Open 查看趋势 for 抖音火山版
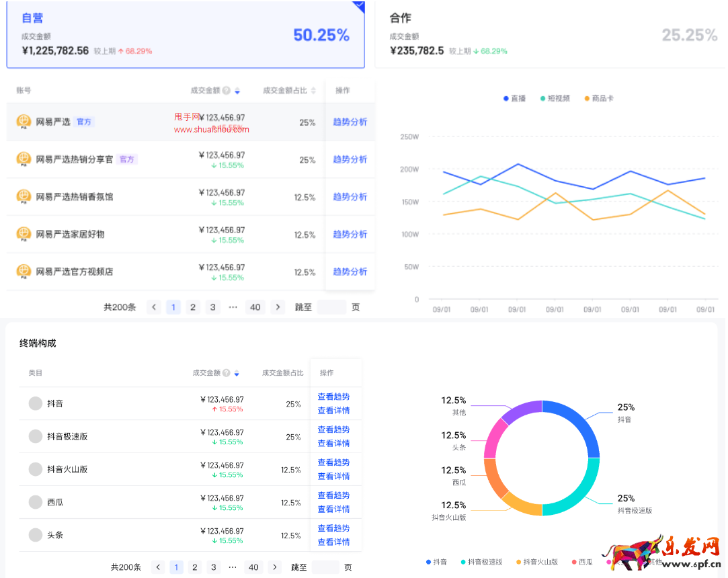Image resolution: width=728 pixels, height=578 pixels. 334,462
